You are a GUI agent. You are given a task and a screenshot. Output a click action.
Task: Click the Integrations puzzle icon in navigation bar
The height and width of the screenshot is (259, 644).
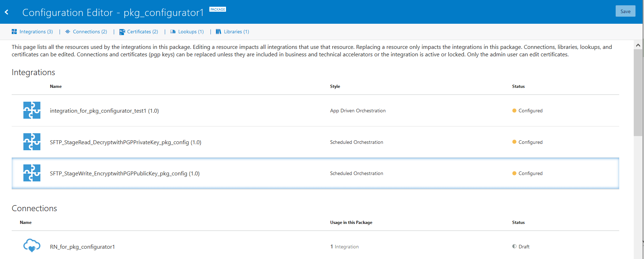click(14, 32)
